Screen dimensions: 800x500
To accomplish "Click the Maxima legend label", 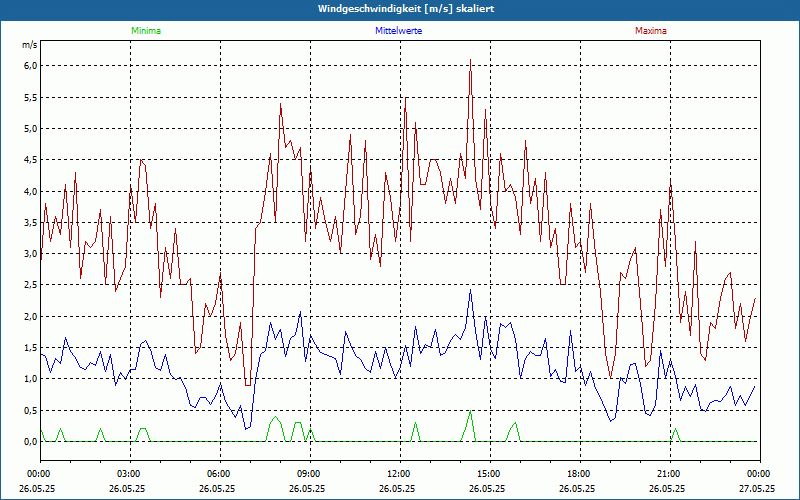I will point(650,31).
